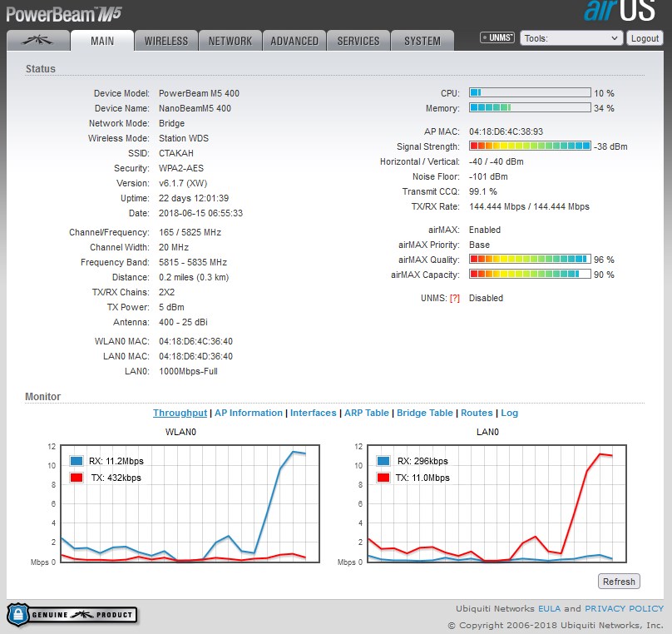The image size is (672, 634).
Task: Select the AP MAC '04:18:D6:4C:38:93'
Action: pos(506,131)
